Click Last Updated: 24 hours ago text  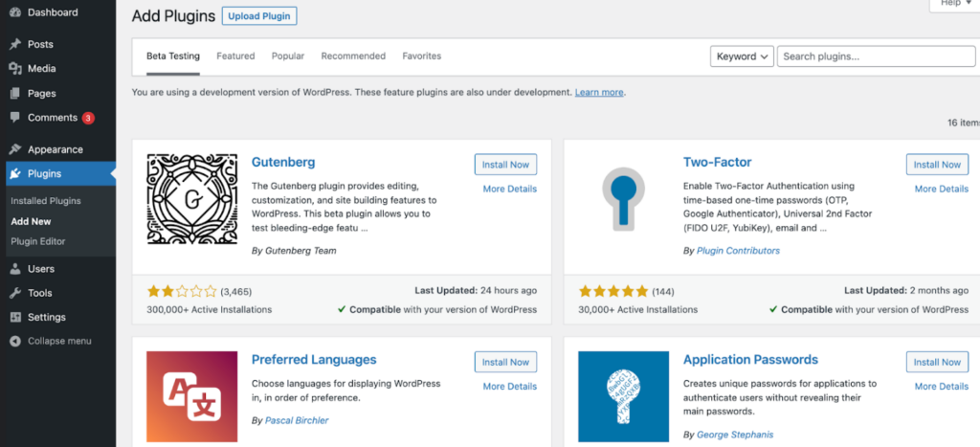click(476, 291)
